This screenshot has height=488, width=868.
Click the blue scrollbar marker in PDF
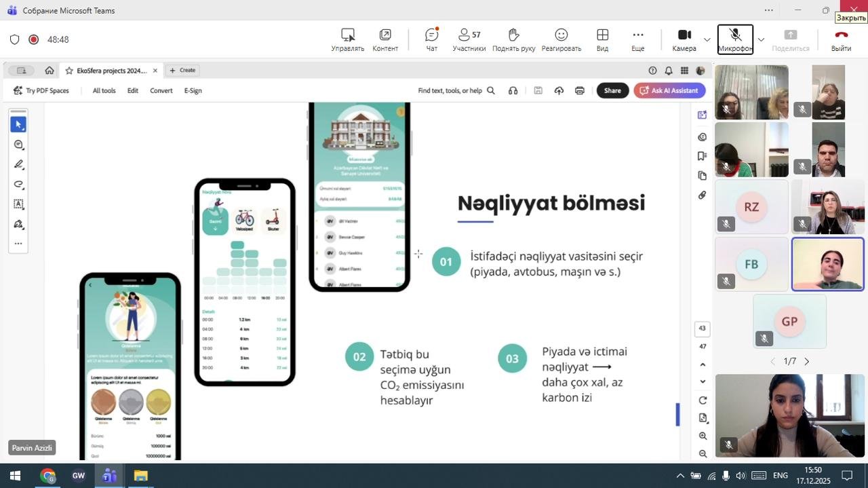[x=677, y=414]
